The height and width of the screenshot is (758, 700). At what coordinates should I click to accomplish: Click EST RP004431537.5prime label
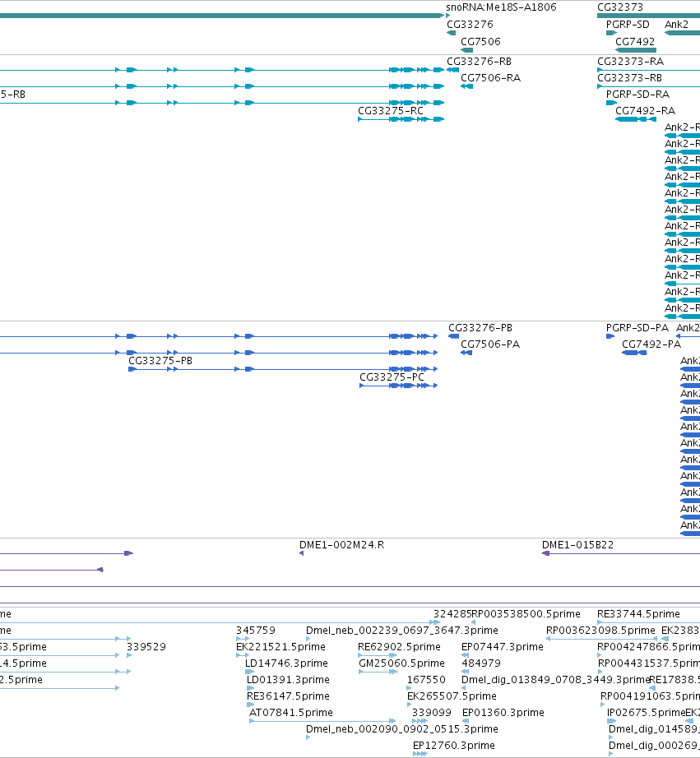click(x=649, y=663)
